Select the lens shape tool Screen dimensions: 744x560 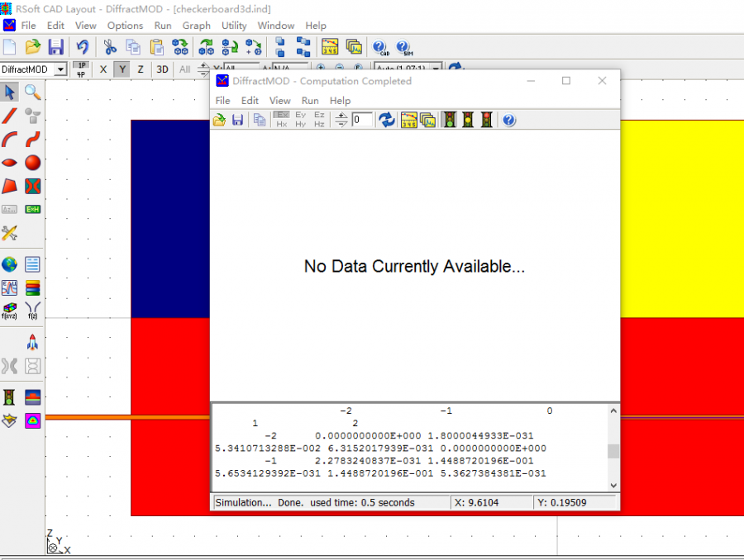[9, 163]
